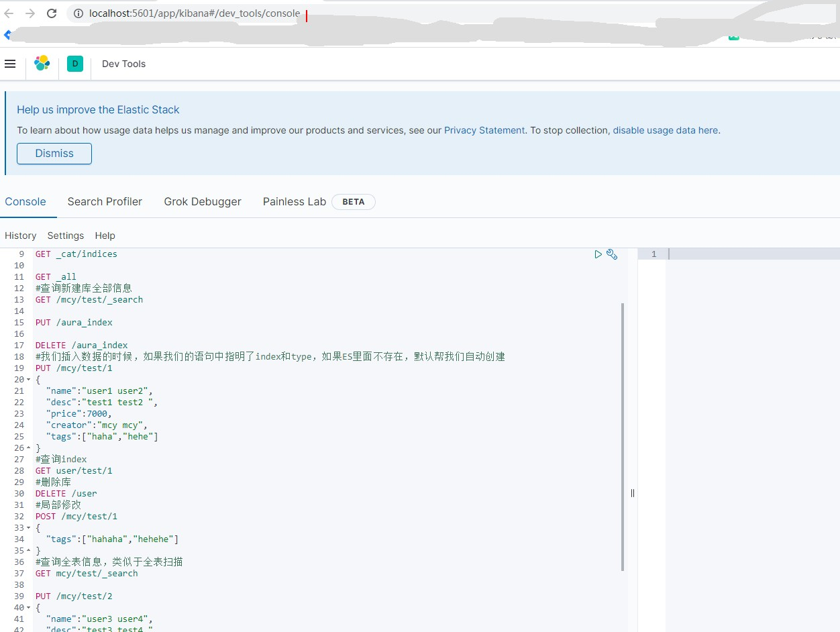840x632 pixels.
Task: Click the line GET user/test/1
Action: click(74, 471)
